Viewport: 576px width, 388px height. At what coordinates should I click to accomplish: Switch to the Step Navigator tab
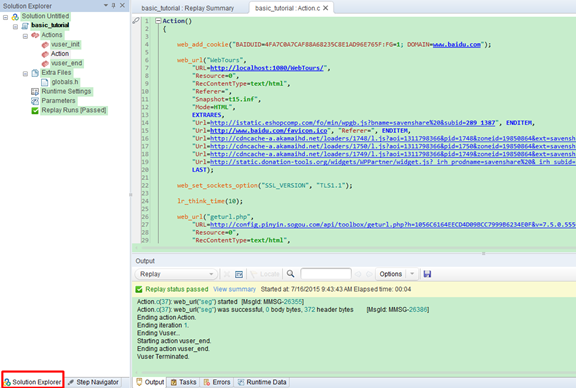click(x=93, y=382)
